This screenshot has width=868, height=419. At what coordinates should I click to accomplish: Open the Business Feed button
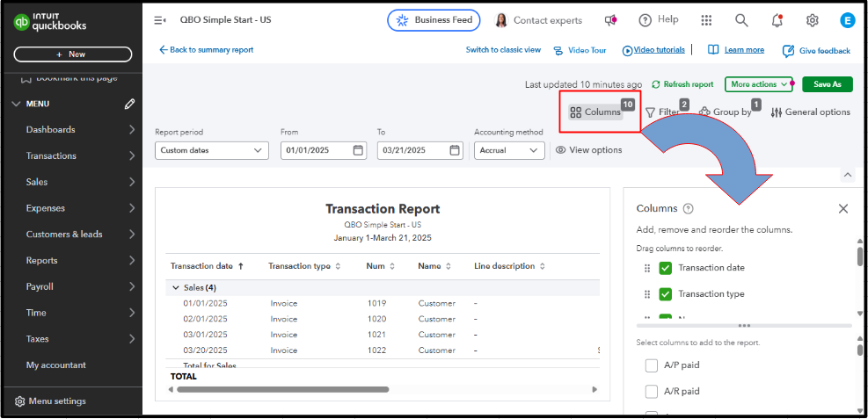tap(434, 20)
